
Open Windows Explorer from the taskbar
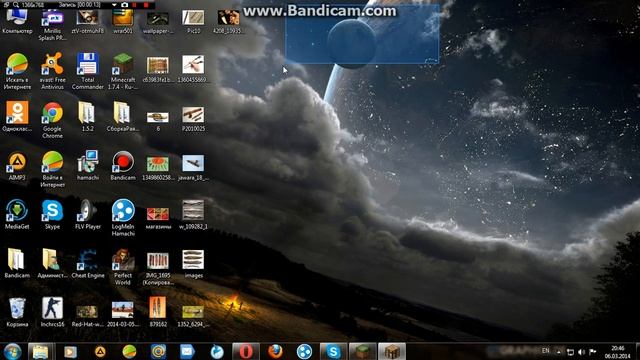point(40,351)
